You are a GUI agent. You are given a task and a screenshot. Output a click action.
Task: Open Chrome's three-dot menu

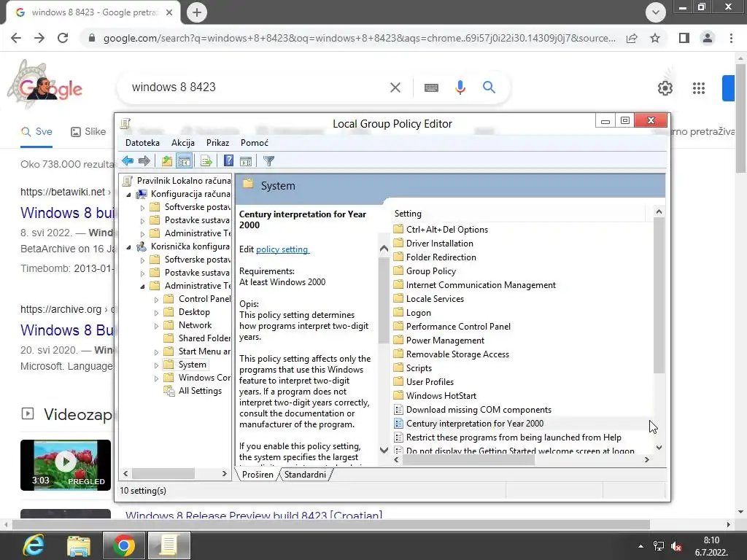point(731,38)
